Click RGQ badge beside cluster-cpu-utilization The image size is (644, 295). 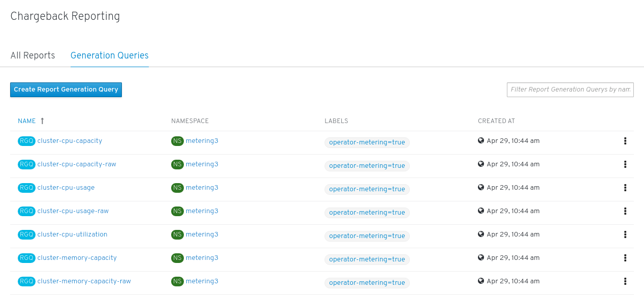[x=26, y=234]
